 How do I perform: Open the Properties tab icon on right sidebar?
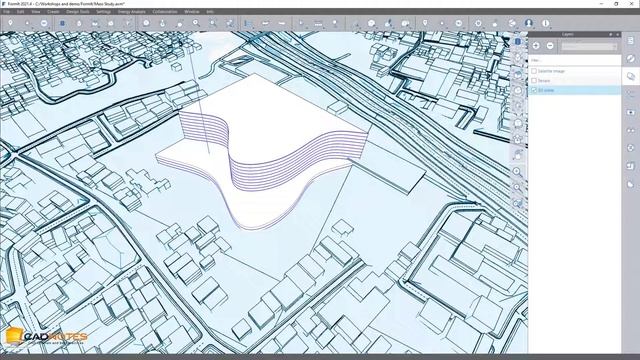[x=631, y=40]
